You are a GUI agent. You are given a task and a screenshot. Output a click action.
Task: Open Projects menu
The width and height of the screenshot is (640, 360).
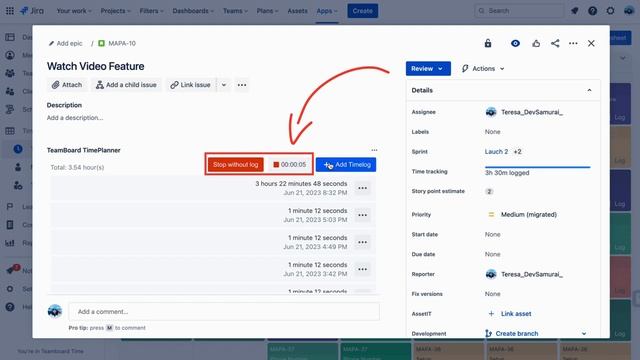click(116, 11)
